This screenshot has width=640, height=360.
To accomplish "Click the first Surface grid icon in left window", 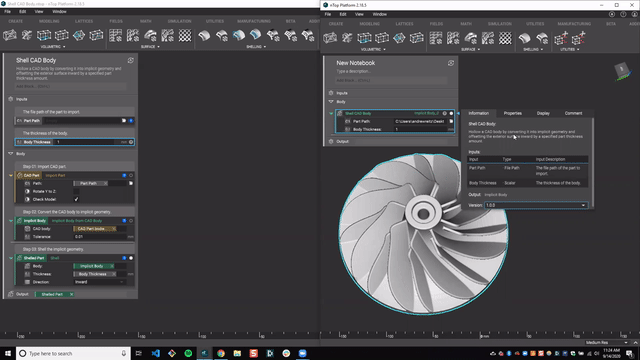I will (116, 36).
